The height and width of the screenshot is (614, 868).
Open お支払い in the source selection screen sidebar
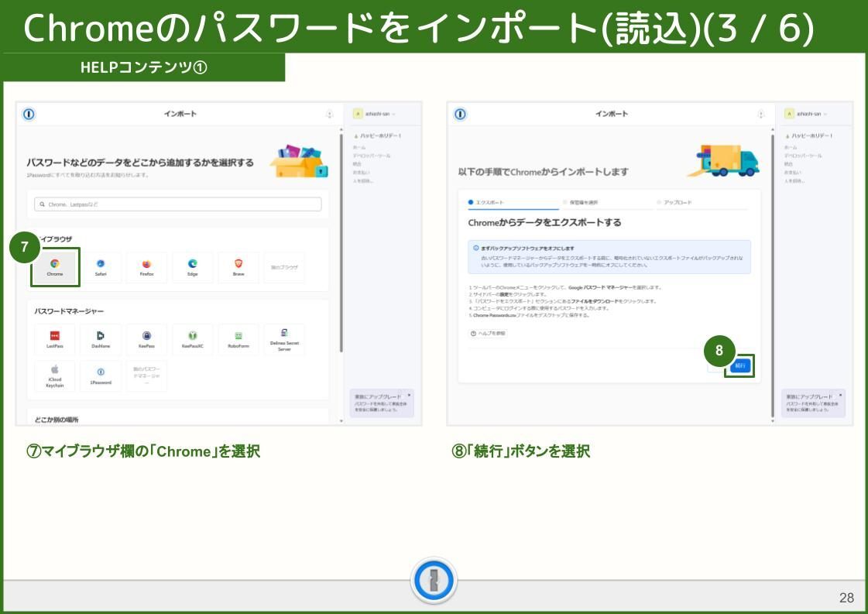click(361, 173)
